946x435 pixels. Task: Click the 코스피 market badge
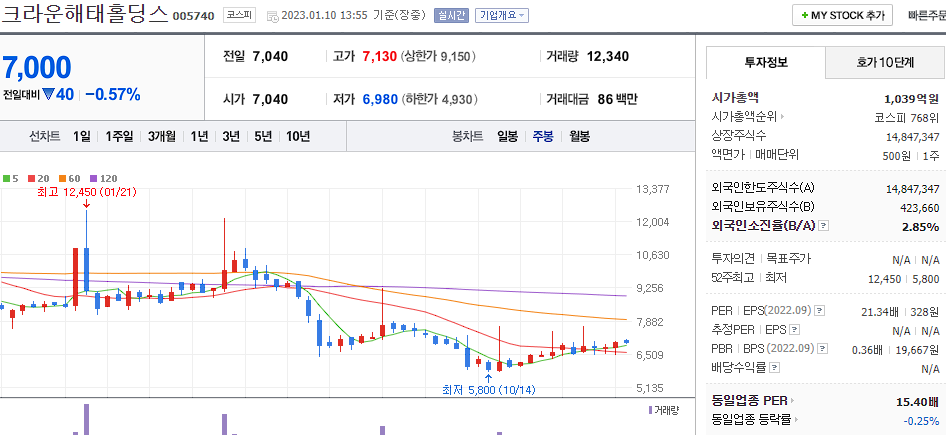point(239,16)
